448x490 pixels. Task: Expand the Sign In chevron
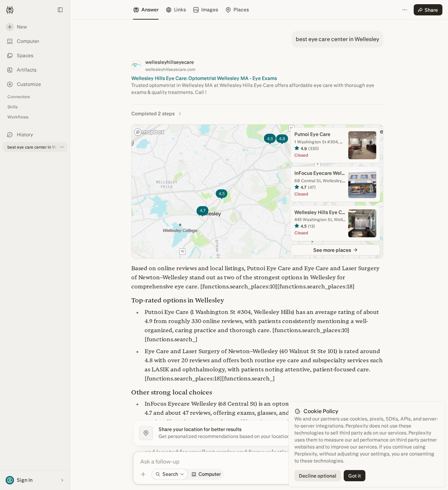click(x=62, y=480)
